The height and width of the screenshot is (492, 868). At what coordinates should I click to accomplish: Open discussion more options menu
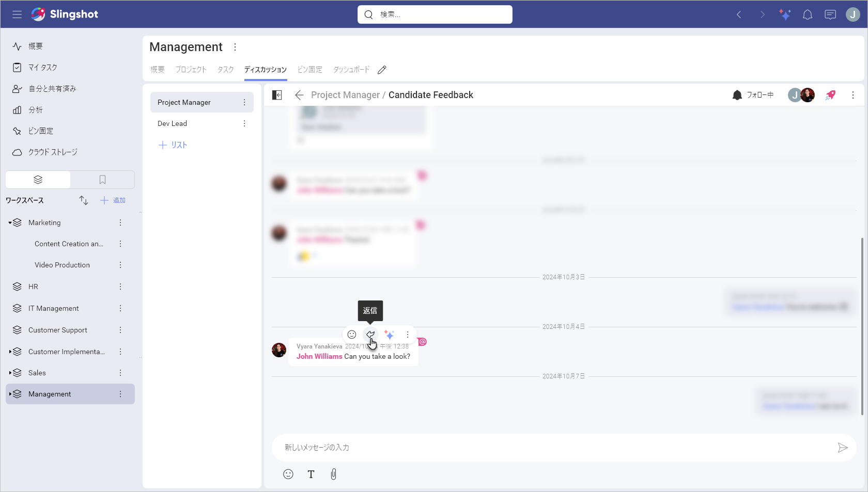click(853, 95)
